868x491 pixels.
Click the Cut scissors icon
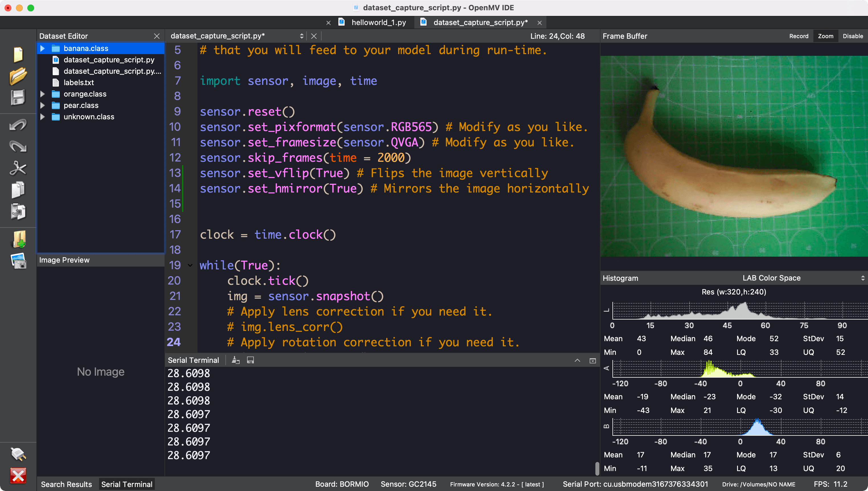click(18, 168)
